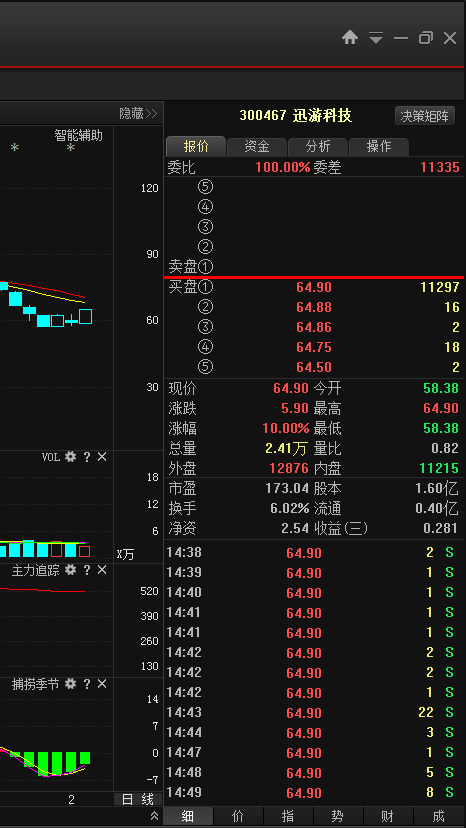Open the dropdown menu arrow beside home icon
Viewport: 466px width, 828px height.
pos(376,38)
